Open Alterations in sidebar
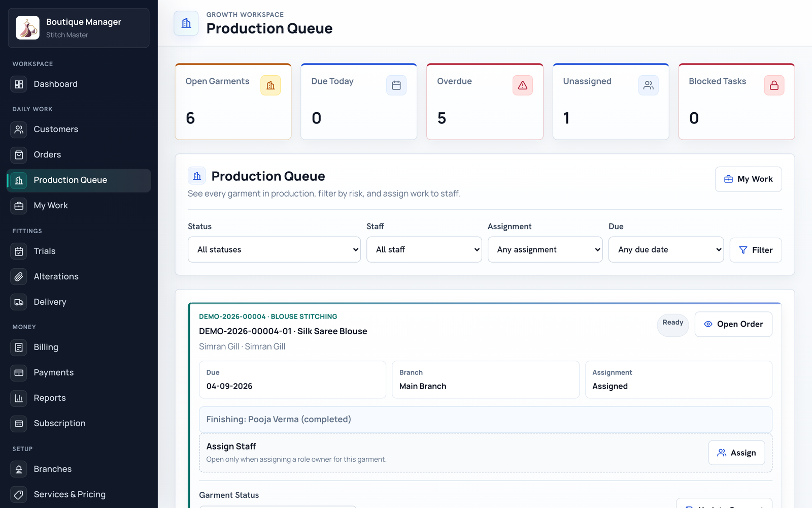812x508 pixels. (x=79, y=277)
